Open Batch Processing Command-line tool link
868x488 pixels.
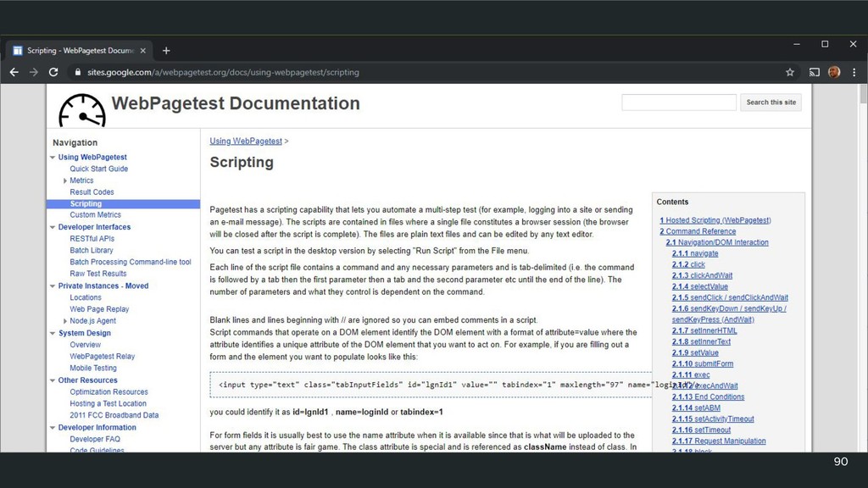tap(130, 262)
